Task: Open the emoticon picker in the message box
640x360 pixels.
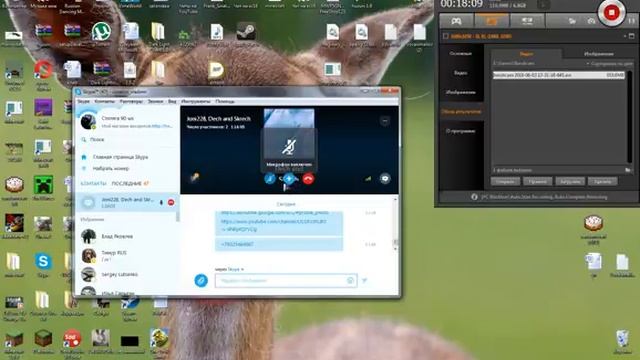Action: (x=350, y=280)
